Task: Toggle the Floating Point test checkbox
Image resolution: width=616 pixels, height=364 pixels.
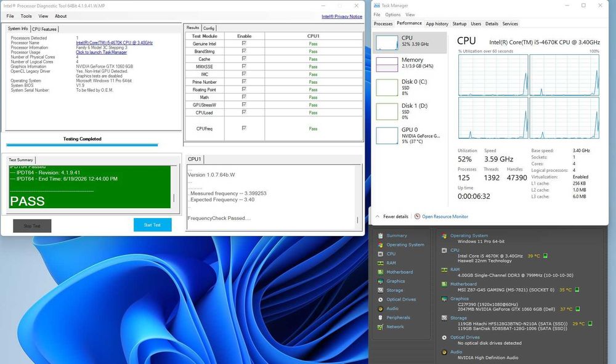Action: click(x=244, y=89)
